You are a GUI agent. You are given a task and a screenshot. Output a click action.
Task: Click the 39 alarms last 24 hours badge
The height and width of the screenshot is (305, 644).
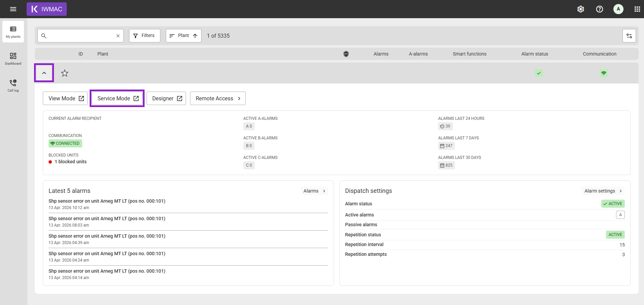tap(445, 126)
